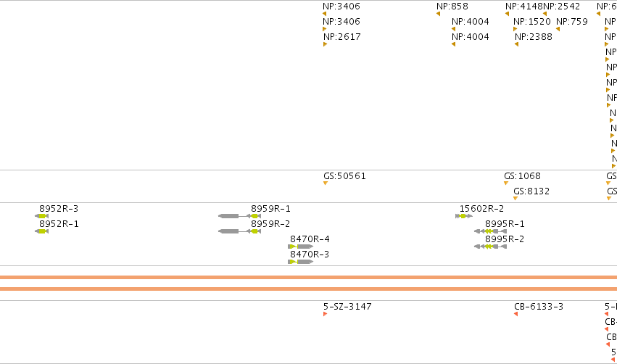The image size is (617, 364).
Task: Select the 8470R-3 label
Action: (x=310, y=255)
